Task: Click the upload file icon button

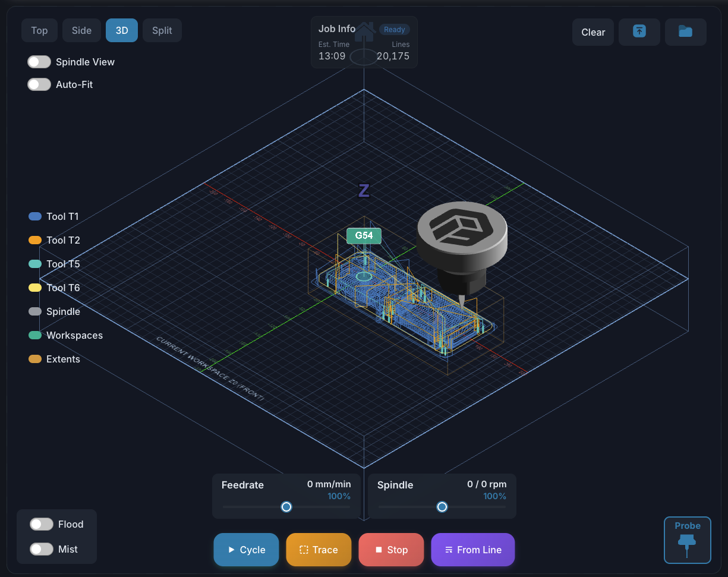Action: [x=639, y=32]
